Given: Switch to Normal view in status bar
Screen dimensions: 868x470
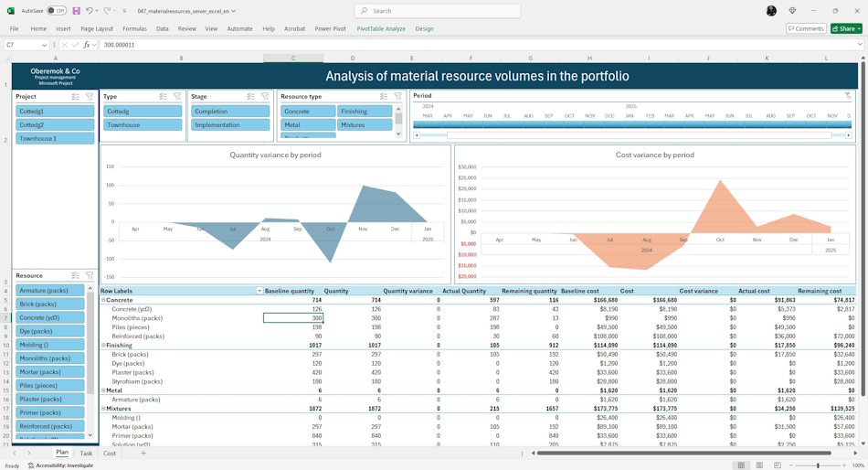Looking at the screenshot, I should 741,465.
